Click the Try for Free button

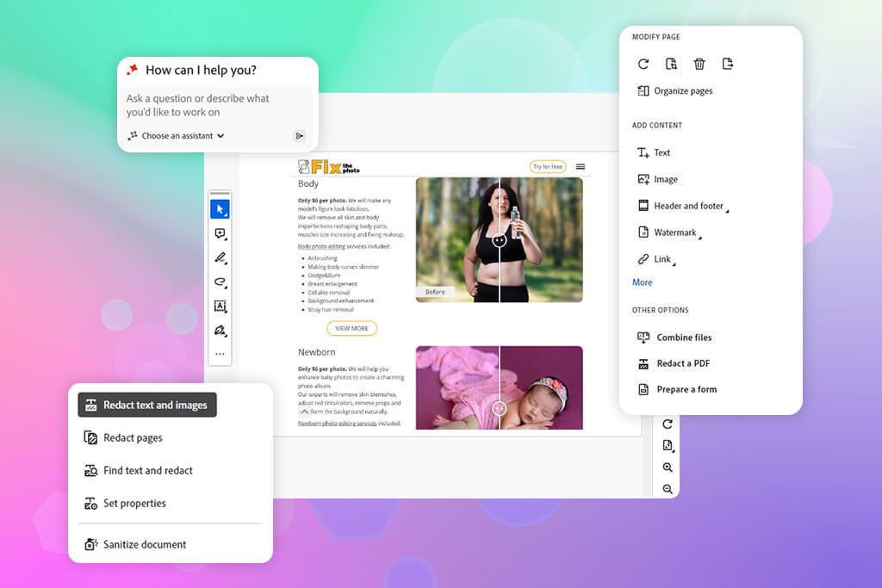pyautogui.click(x=547, y=166)
